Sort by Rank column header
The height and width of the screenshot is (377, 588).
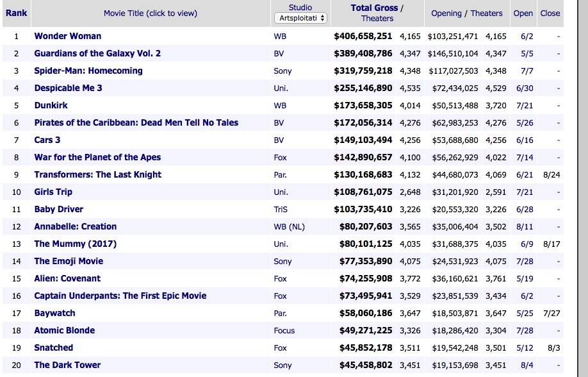point(16,13)
